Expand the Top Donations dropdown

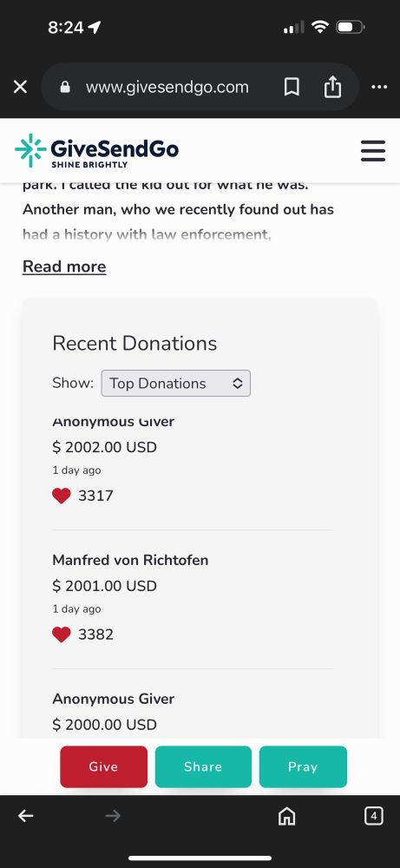(x=175, y=383)
